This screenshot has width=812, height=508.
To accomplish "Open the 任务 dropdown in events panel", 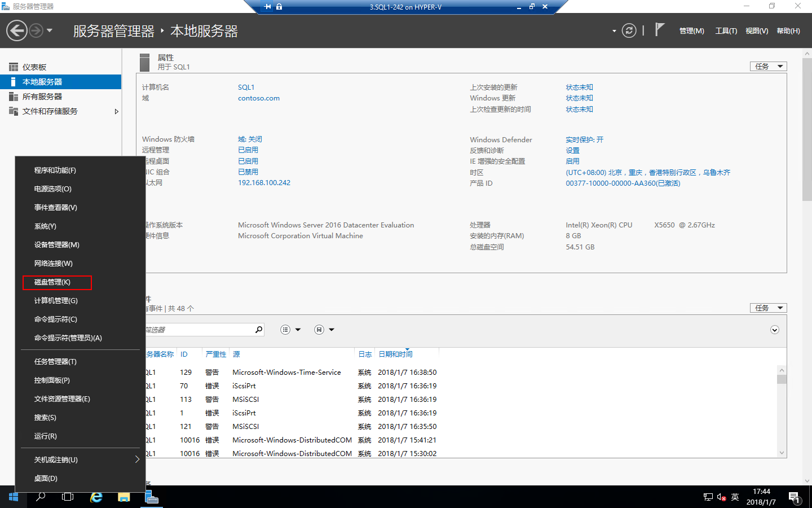I will (x=768, y=308).
